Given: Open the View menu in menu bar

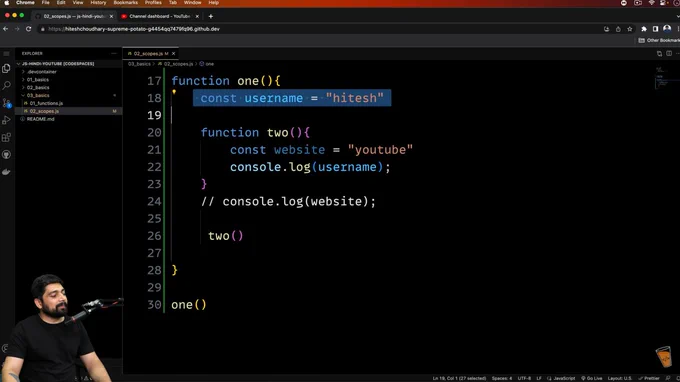Looking at the screenshot, I should click(78, 3).
